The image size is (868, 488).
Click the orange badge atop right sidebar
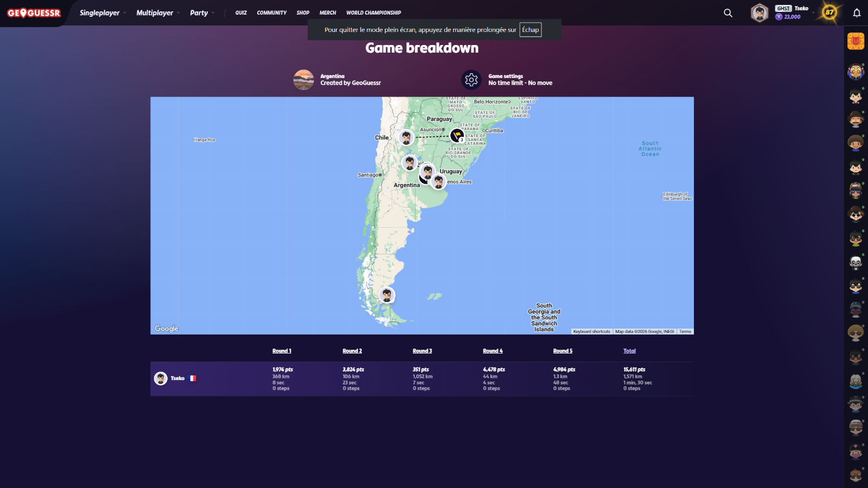[x=856, y=41]
